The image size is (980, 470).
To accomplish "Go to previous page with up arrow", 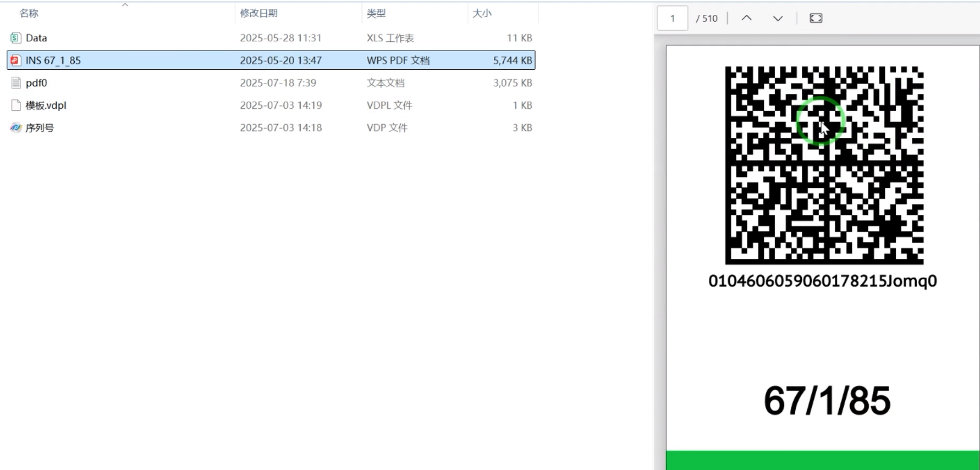I will tap(746, 18).
